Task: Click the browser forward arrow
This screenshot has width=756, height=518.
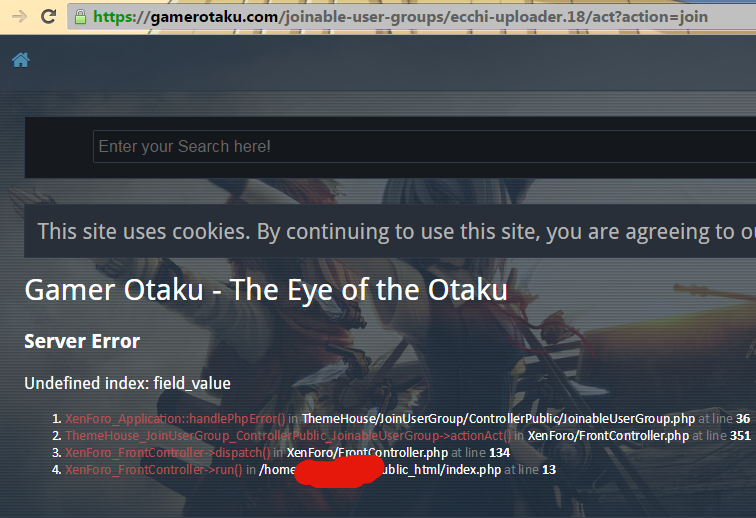Action: [x=20, y=17]
